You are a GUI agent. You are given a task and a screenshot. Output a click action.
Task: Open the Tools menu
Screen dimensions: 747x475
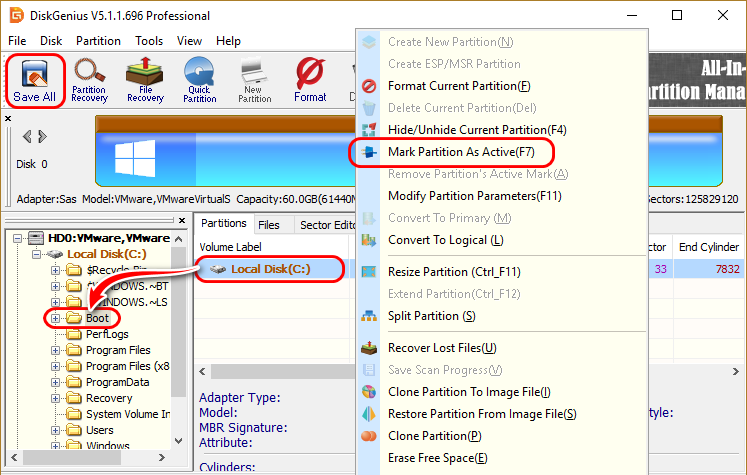[149, 41]
